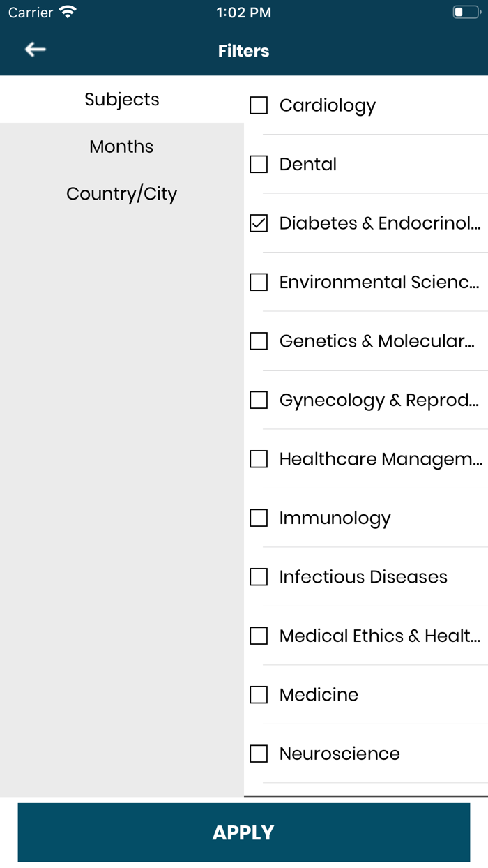Screen dimensions: 488x868
Task: Open the Months filter tab
Action: click(x=121, y=147)
